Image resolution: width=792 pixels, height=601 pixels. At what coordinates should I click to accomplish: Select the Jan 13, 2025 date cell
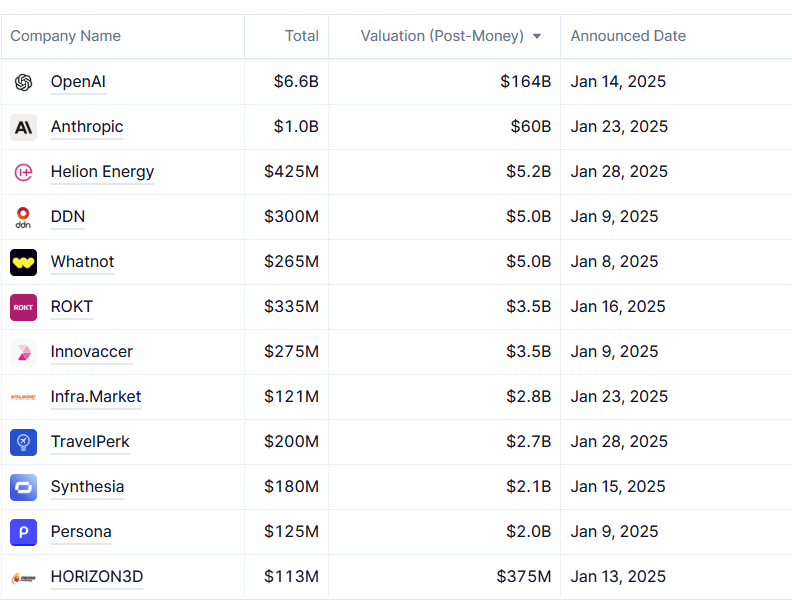676,576
